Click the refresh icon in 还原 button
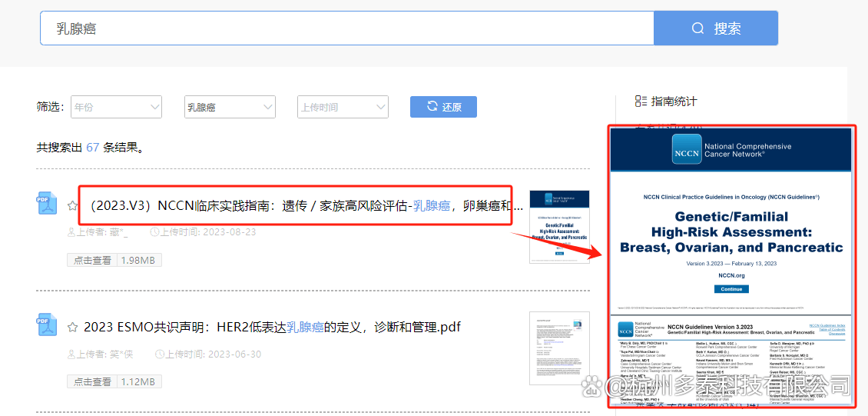Image resolution: width=868 pixels, height=416 pixels. pyautogui.click(x=432, y=106)
